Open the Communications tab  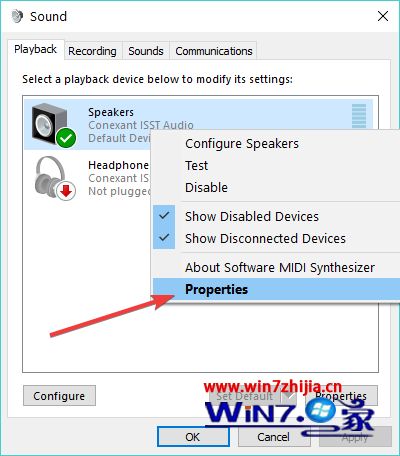coord(214,51)
